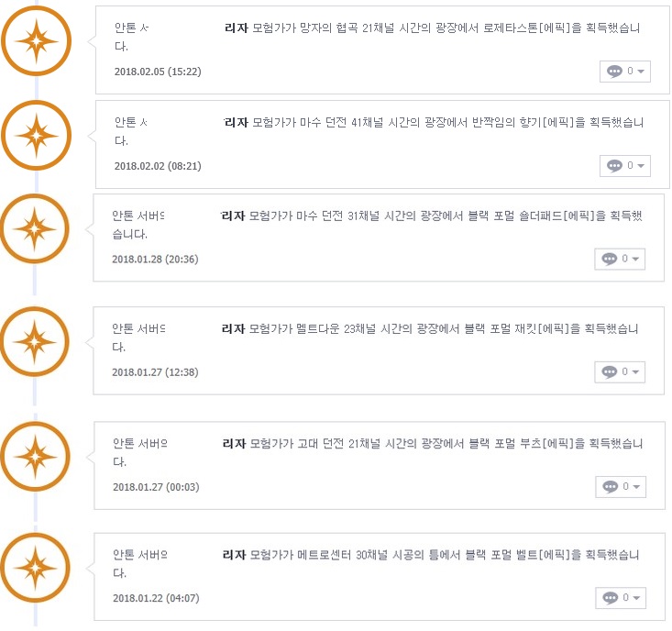Viewport: 672px width, 631px height.
Task: Click the 2018.01.22 (04:07) timestamp
Action: pos(156,598)
